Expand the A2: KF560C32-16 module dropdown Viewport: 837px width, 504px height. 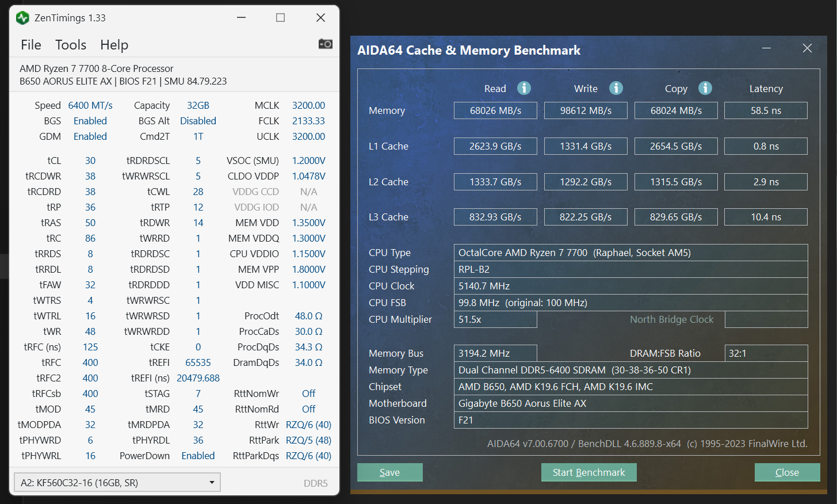tap(117, 483)
